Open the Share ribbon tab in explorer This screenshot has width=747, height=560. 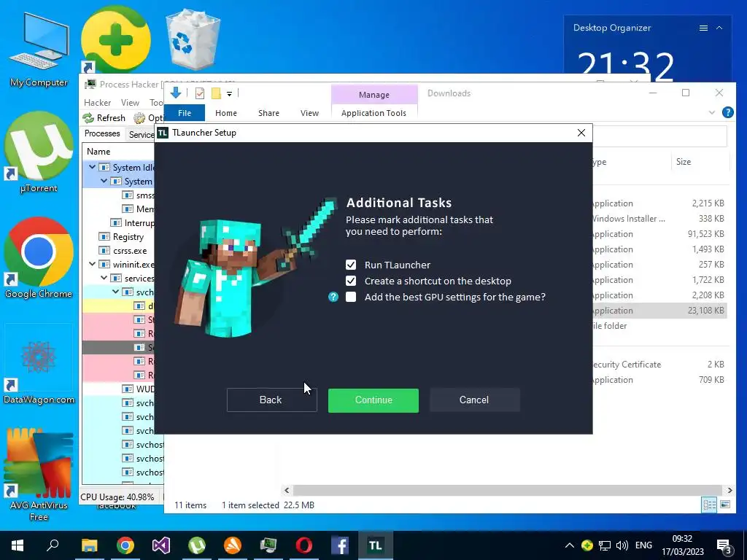[x=268, y=113]
